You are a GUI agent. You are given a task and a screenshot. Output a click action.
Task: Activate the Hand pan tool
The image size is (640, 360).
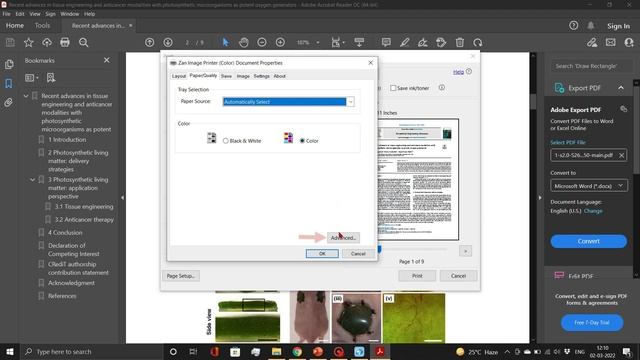(244, 42)
